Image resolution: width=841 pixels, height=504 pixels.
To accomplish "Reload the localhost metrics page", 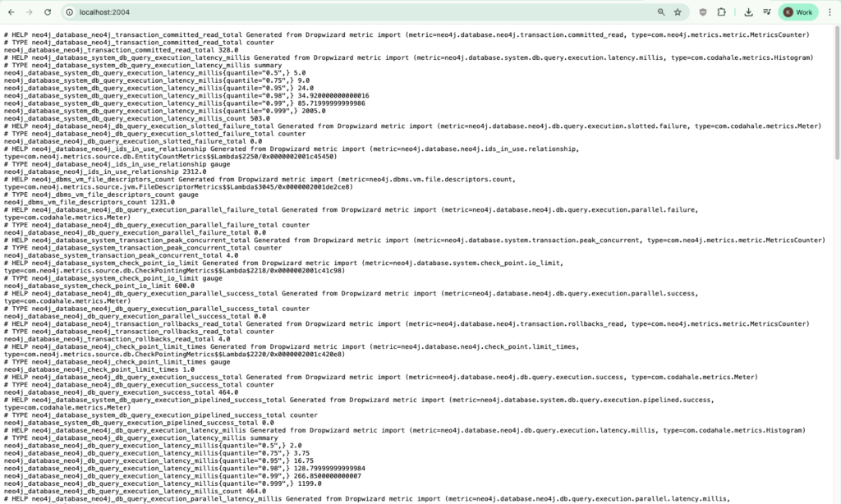I will pyautogui.click(x=48, y=12).
